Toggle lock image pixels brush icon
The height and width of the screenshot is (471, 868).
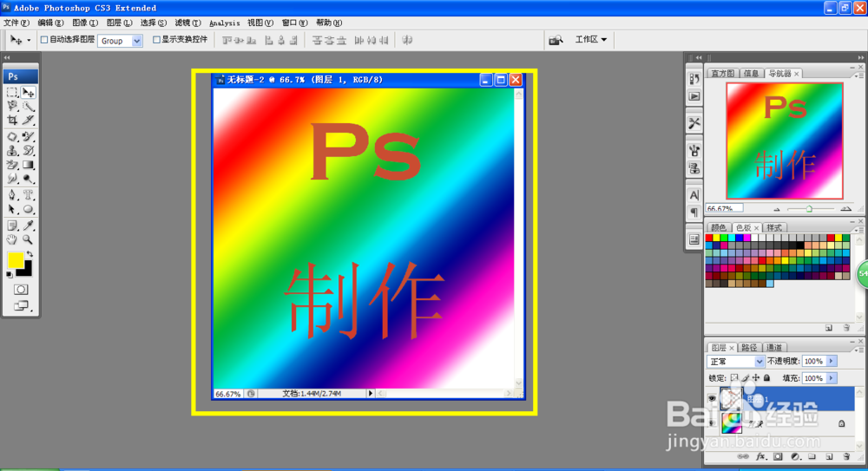pos(745,378)
